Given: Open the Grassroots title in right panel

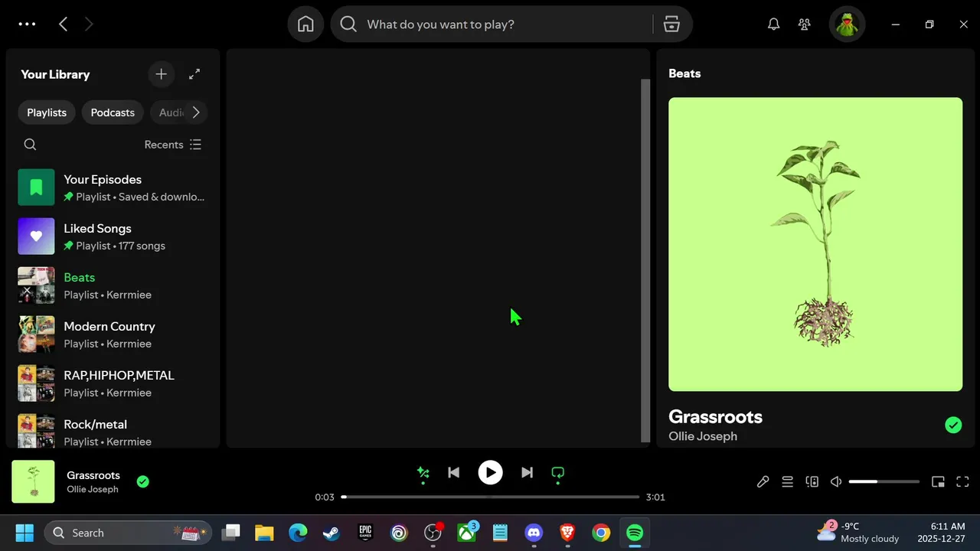Looking at the screenshot, I should tap(715, 417).
